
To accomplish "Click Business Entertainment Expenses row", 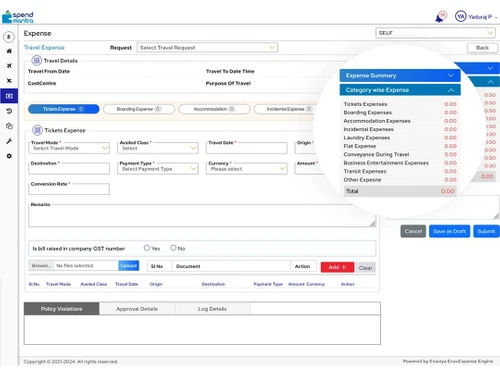I will pos(400,163).
